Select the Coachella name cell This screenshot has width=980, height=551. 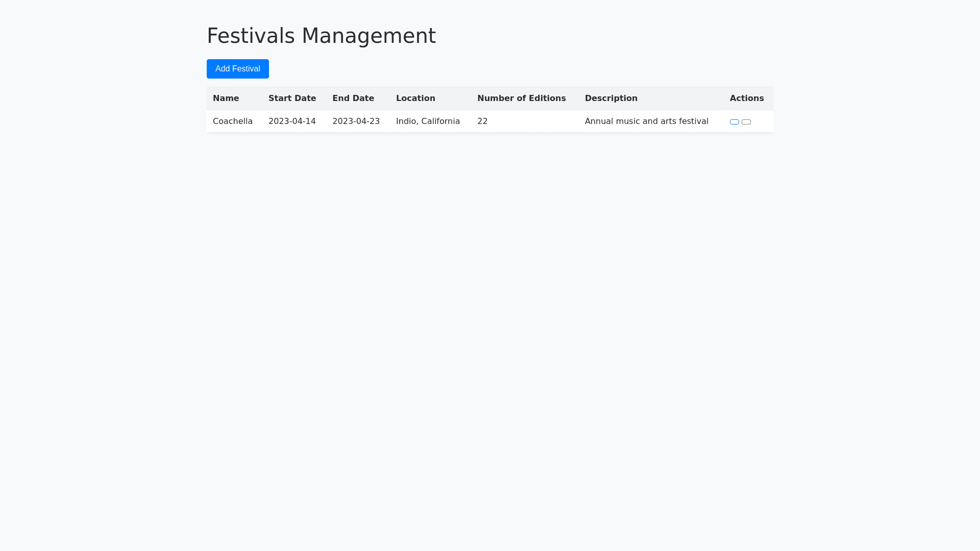point(233,121)
